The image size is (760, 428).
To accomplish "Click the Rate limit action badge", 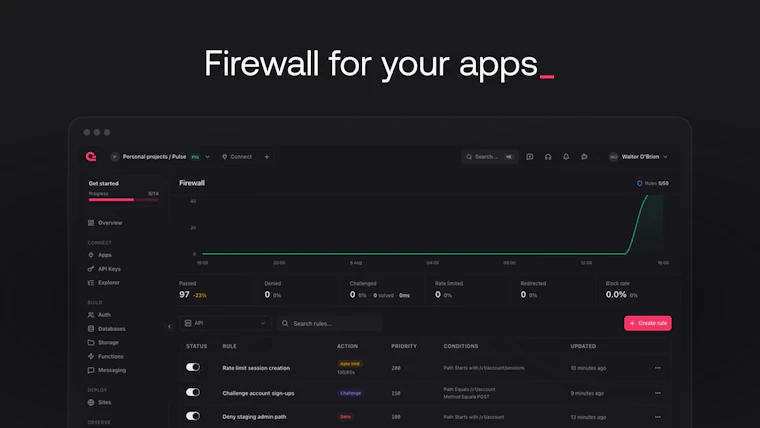I will 349,364.
